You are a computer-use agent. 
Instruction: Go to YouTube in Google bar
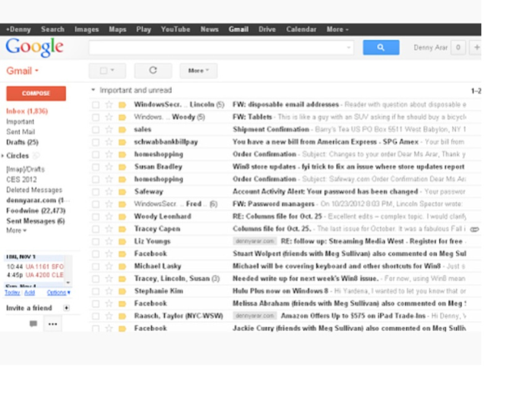(176, 30)
